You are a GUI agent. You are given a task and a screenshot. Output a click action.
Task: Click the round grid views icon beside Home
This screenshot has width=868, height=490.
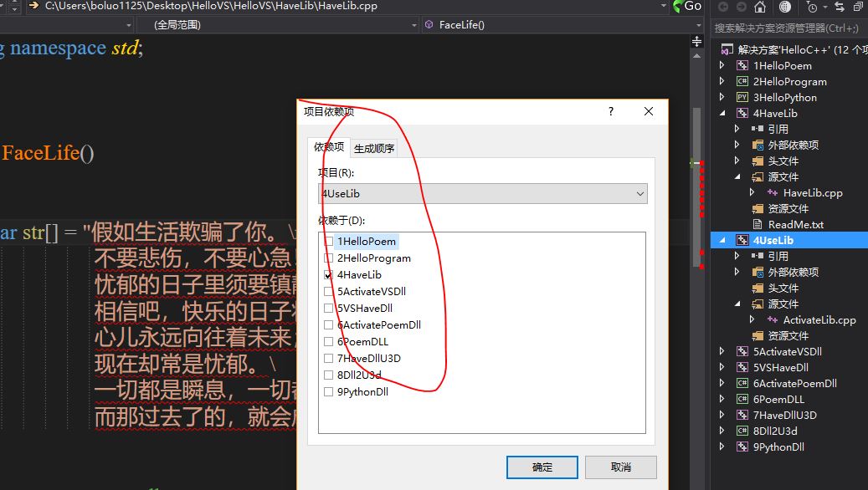pos(785,7)
